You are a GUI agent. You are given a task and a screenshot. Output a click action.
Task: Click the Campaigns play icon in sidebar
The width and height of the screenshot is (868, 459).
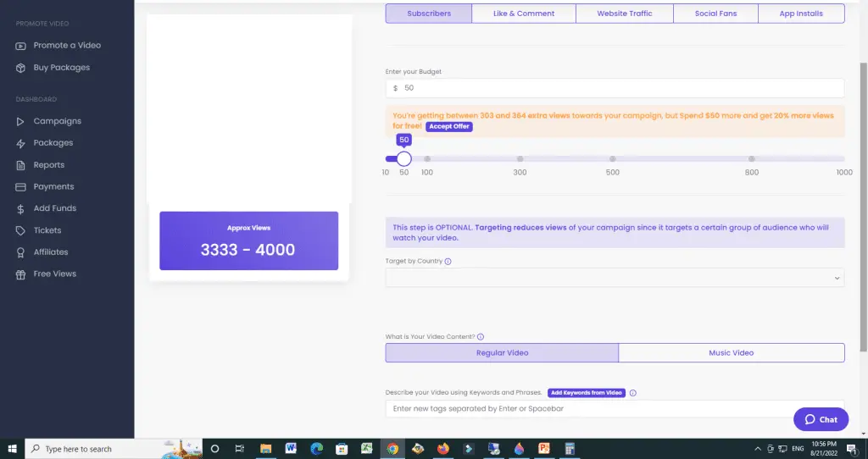[21, 121]
